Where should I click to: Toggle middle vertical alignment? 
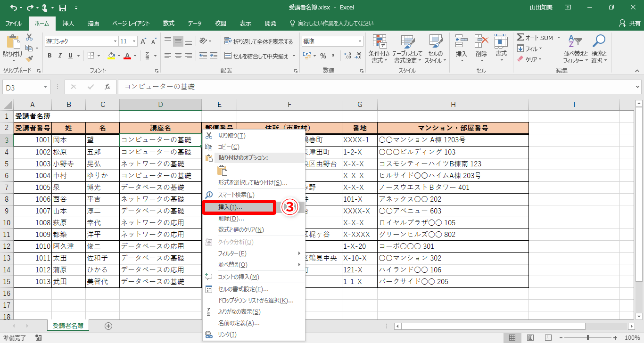pyautogui.click(x=178, y=41)
